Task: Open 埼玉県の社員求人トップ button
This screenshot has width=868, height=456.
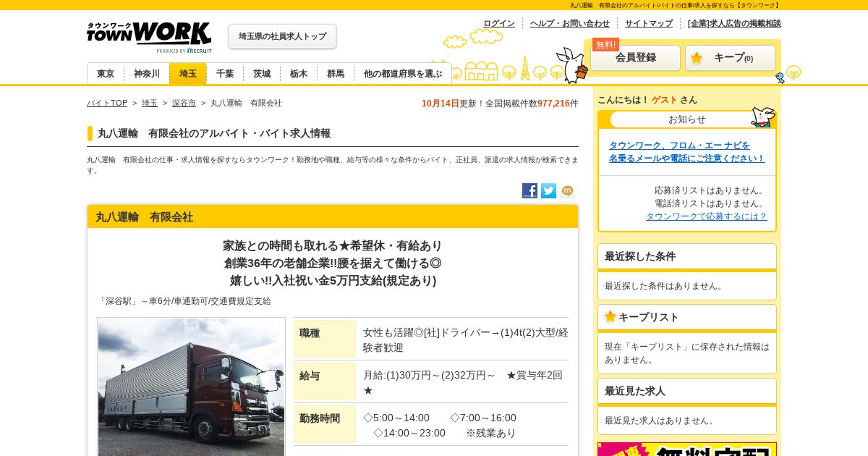Action: [x=282, y=36]
